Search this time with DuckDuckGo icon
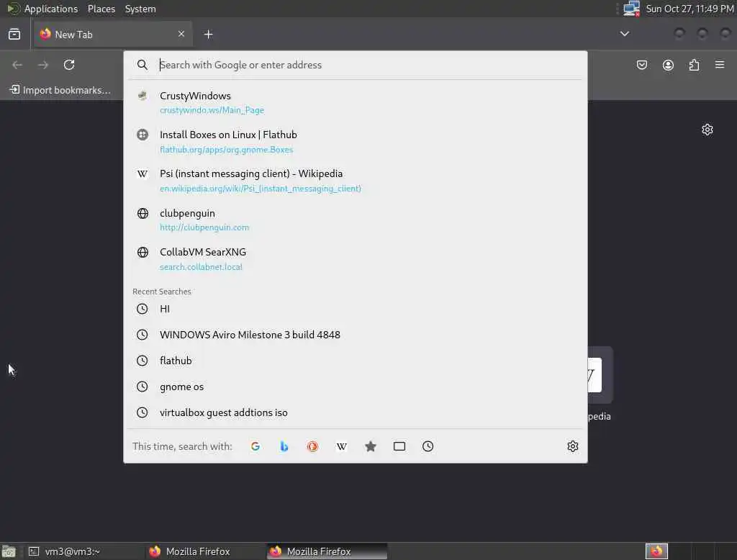The image size is (737, 560). [312, 446]
